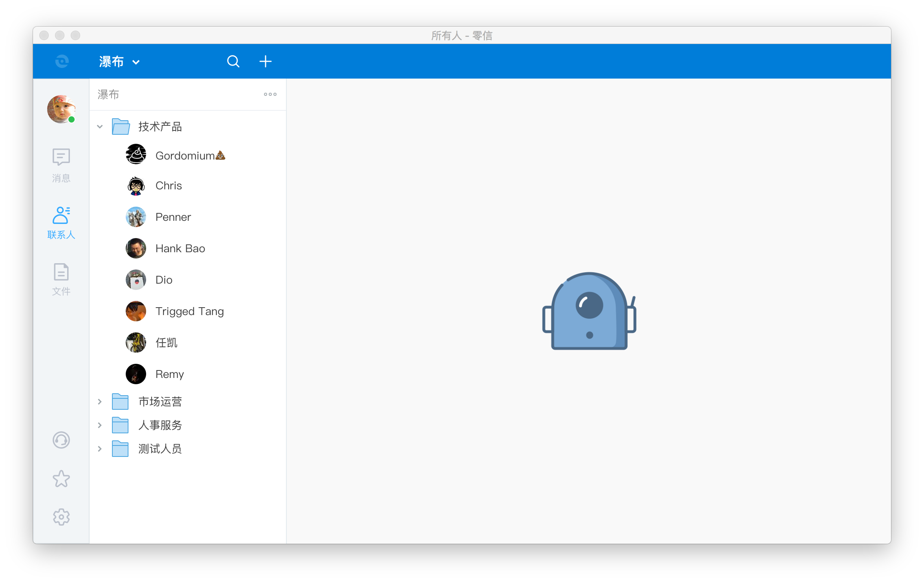Image resolution: width=924 pixels, height=583 pixels.
Task: Open the headset support icon
Action: (x=61, y=440)
